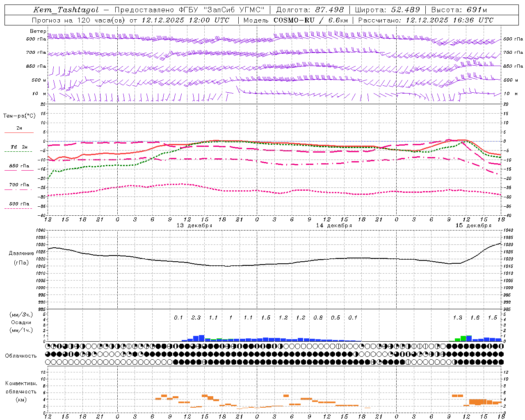Click the Осадки precipitation label
525x420 pixels.
point(21,322)
